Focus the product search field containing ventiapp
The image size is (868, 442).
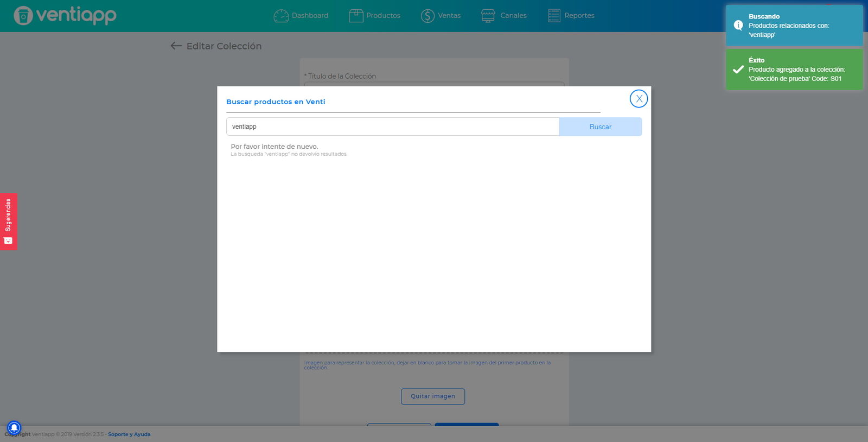pos(393,127)
